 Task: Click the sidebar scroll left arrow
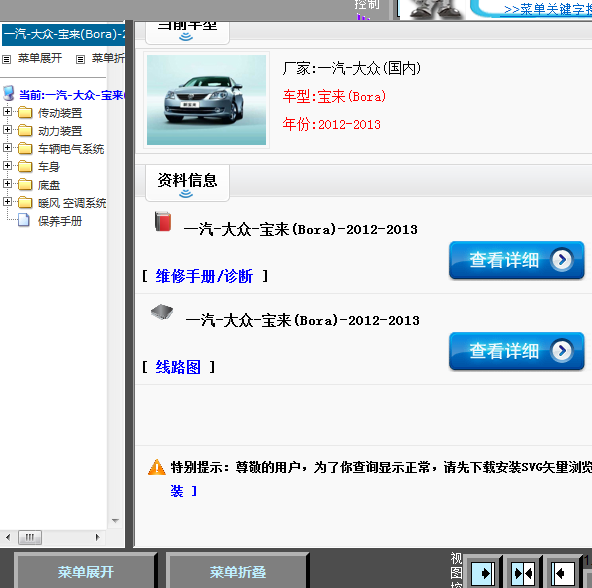point(8,537)
